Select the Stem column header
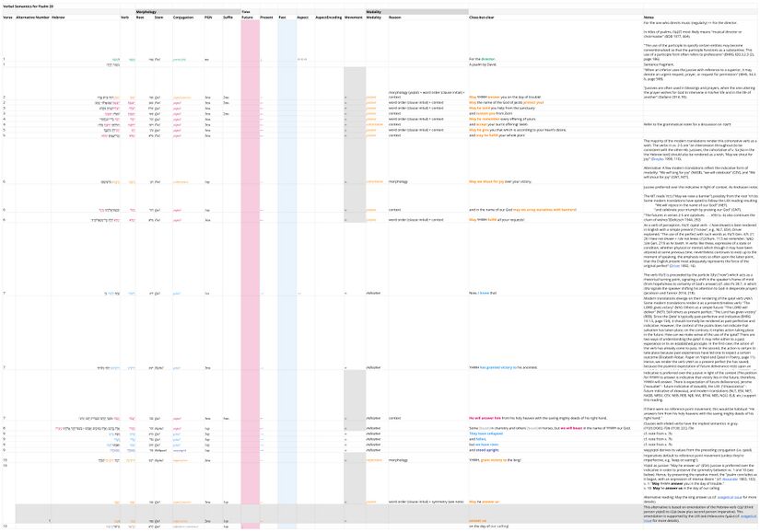 (x=158, y=17)
